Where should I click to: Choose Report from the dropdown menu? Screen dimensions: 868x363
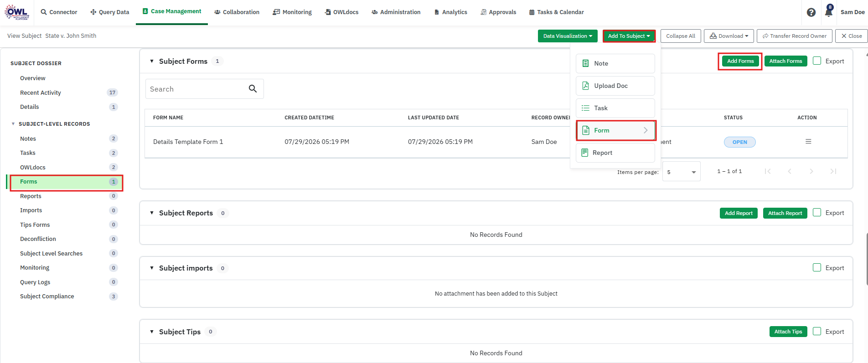tap(615, 153)
